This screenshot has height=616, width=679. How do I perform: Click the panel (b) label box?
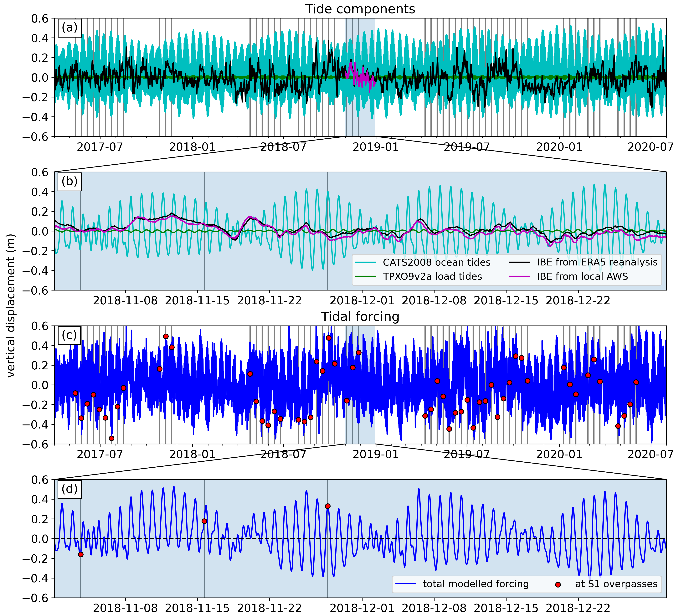69,182
